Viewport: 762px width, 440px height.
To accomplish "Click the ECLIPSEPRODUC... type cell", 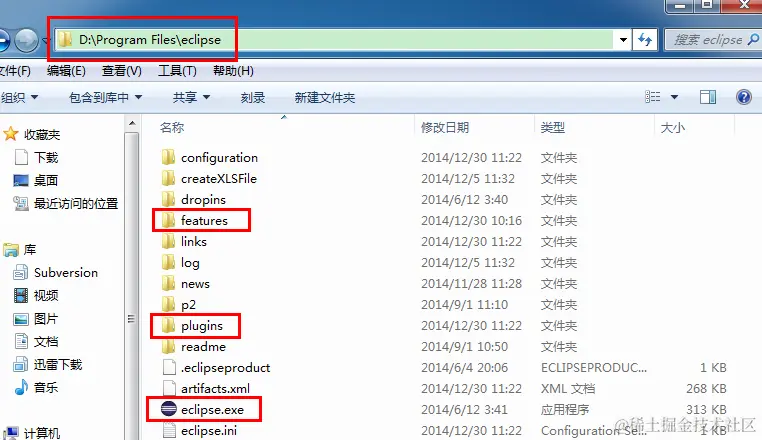I will click(594, 368).
